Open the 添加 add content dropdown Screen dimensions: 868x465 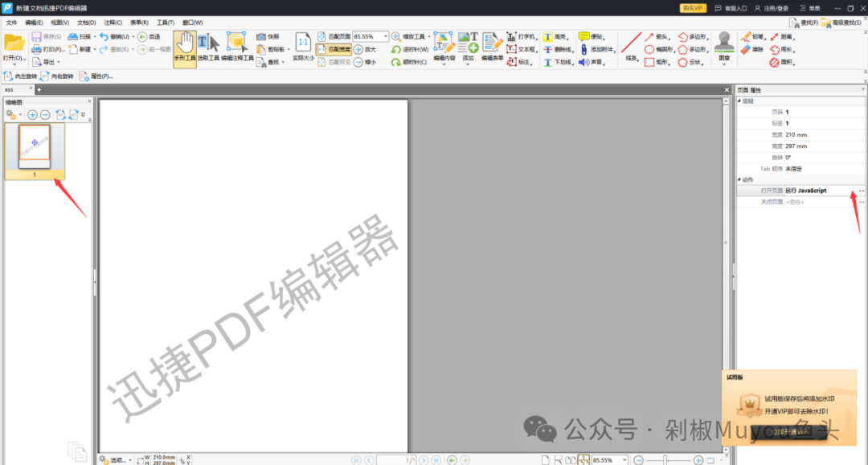[x=468, y=64]
